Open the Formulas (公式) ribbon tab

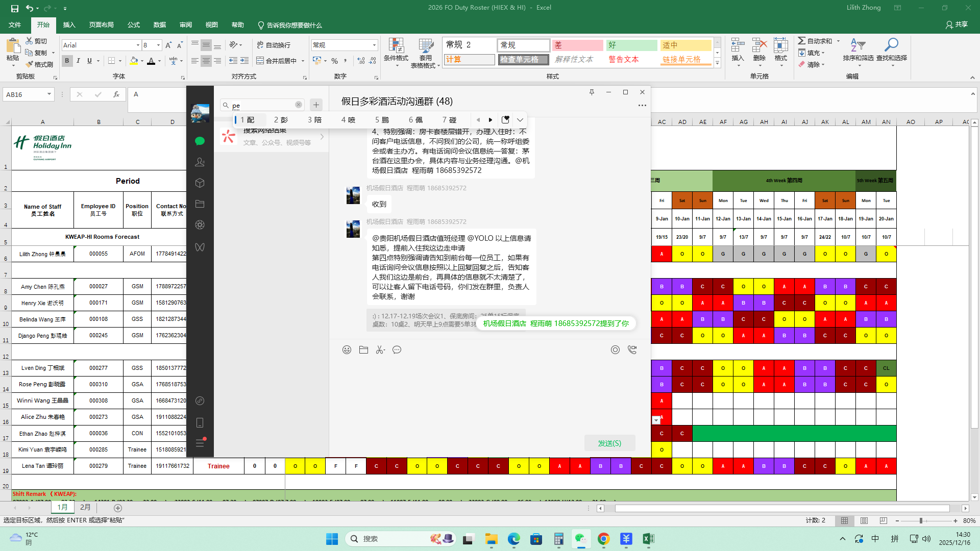click(134, 25)
